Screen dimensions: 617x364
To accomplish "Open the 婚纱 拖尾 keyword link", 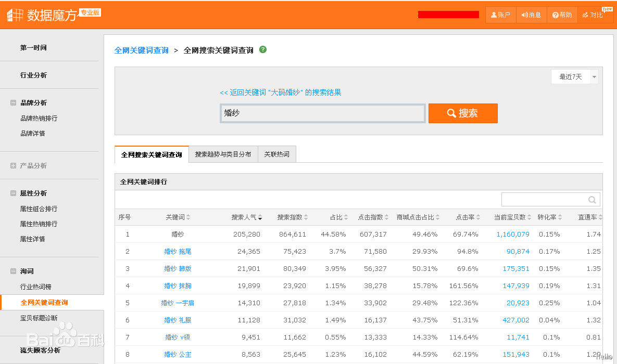I will click(178, 252).
